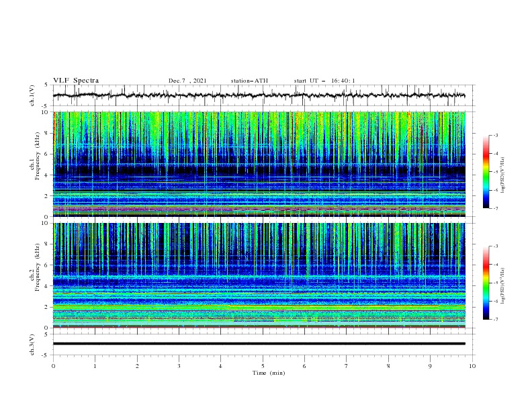Click the 'start UT = 16:40: 1' label

point(324,81)
